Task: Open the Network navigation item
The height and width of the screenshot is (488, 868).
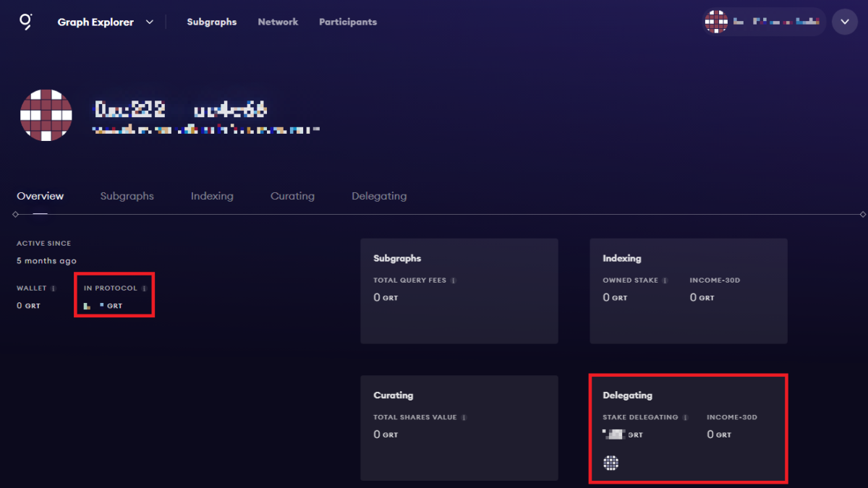Action: pos(278,22)
